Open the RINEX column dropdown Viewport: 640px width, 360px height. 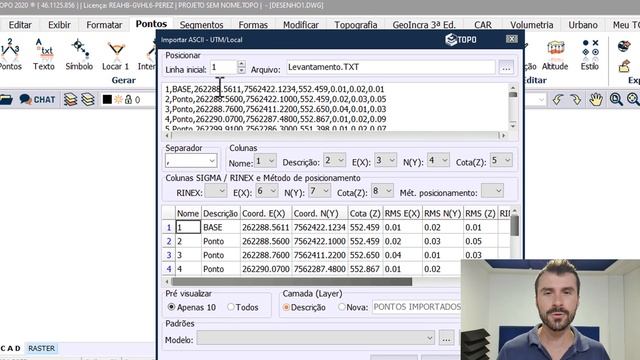tap(216, 191)
